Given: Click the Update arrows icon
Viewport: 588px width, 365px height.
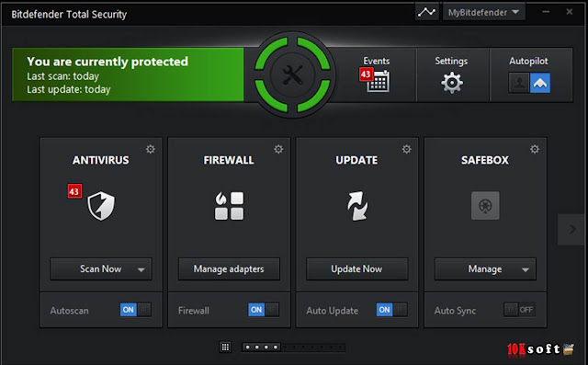Looking at the screenshot, I should coord(357,206).
